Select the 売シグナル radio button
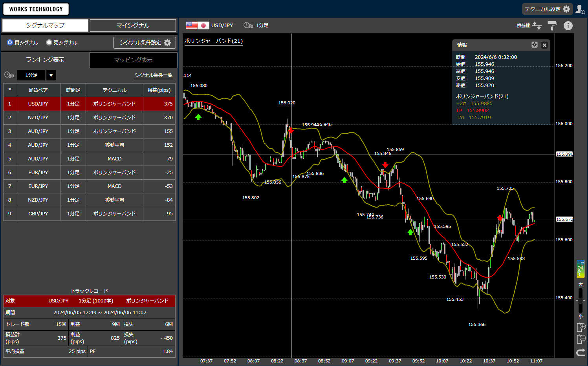 pos(49,42)
